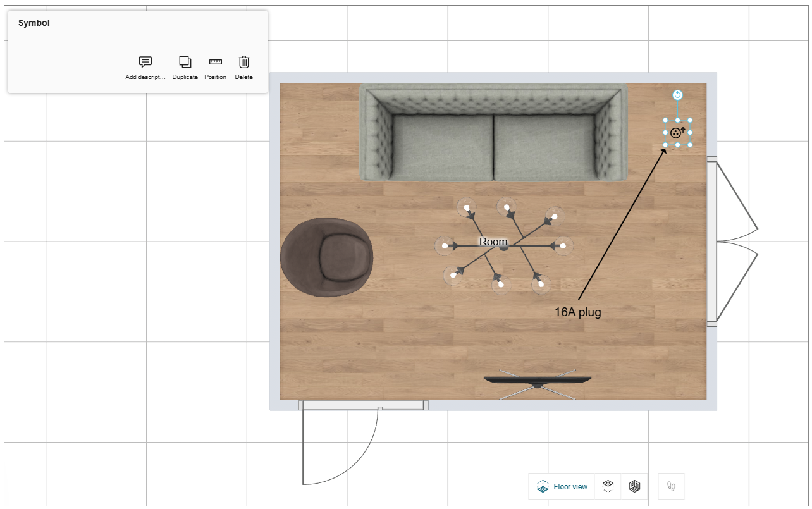
Task: Select the brown round armchair
Action: click(x=327, y=257)
